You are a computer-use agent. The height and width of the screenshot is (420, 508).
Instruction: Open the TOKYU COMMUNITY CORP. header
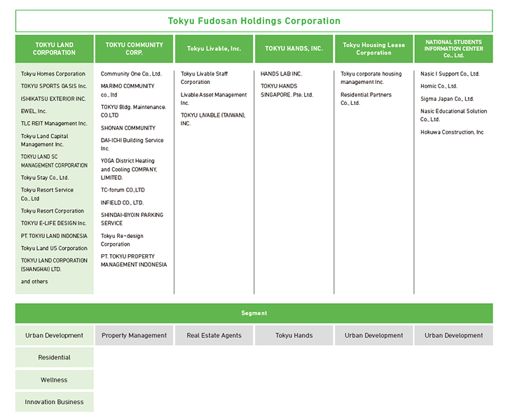(134, 49)
